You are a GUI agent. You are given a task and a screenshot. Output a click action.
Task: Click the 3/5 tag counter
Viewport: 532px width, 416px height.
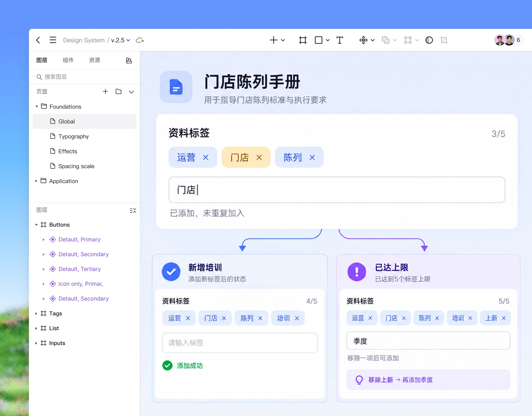[498, 134]
